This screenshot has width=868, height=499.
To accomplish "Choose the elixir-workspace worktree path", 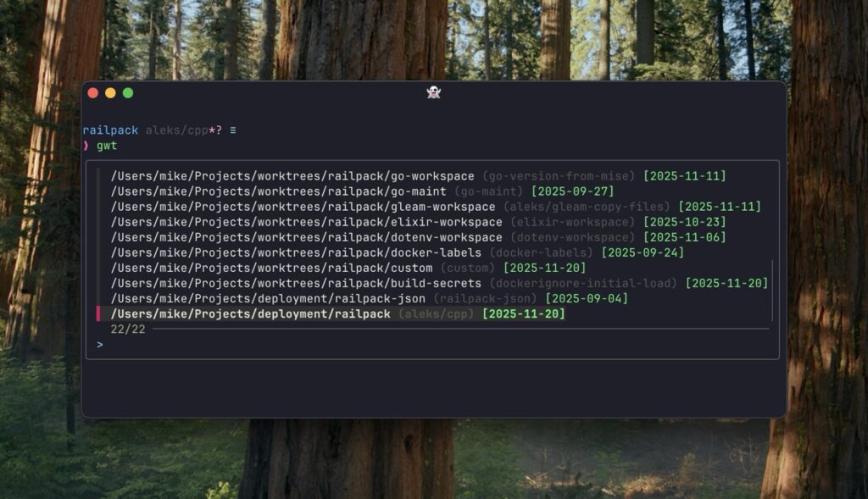I will point(306,222).
